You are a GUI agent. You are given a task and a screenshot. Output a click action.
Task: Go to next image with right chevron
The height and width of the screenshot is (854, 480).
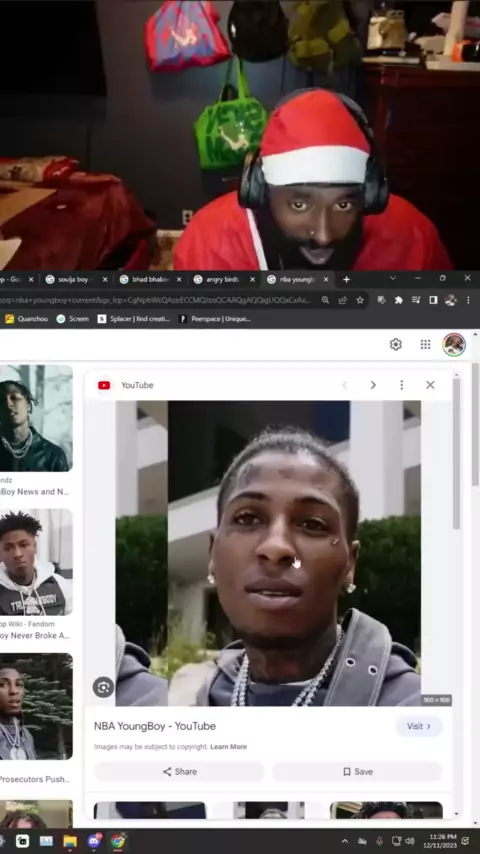coord(373,385)
